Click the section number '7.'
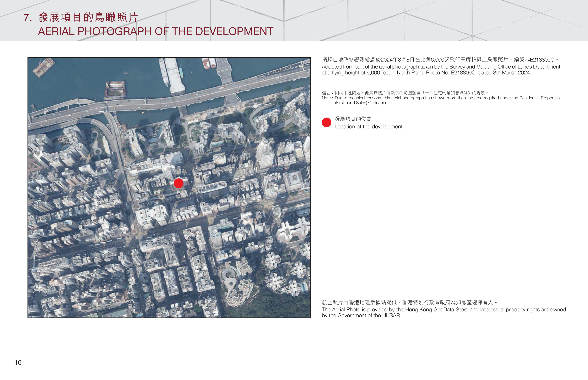This screenshot has width=588, height=380. tap(28, 18)
